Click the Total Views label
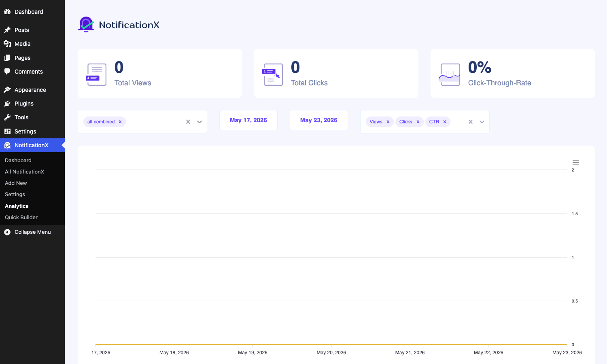 133,83
